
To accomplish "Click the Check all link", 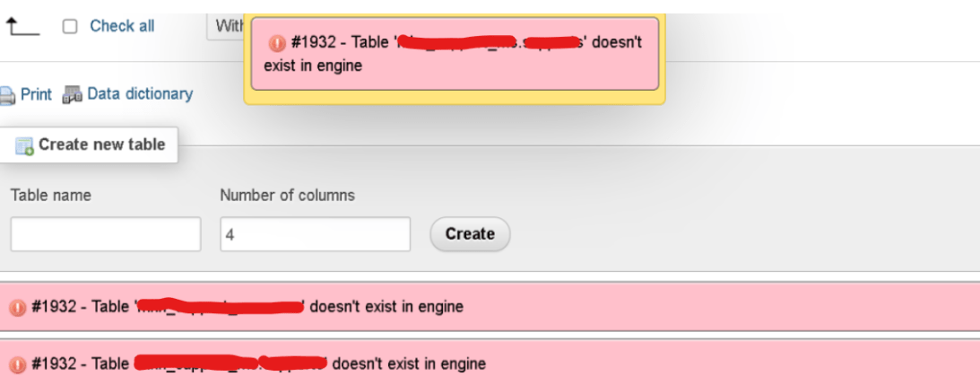I will coord(122,26).
